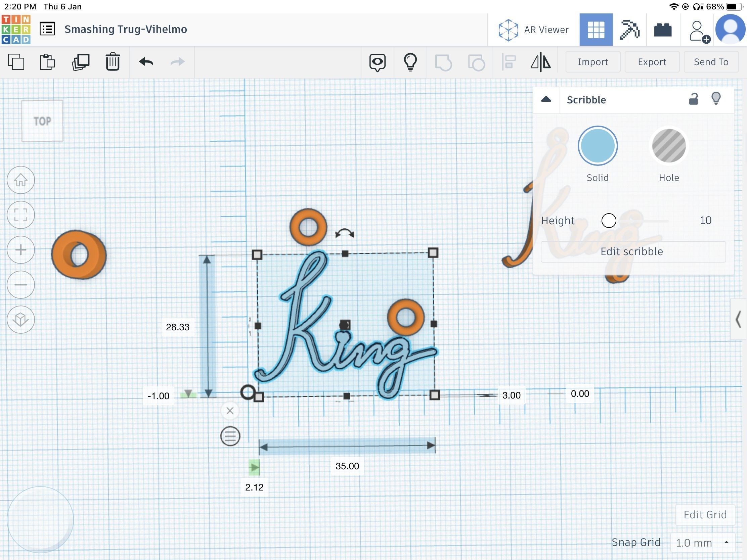
Task: Switch to Blocks mode (pickaxe icon)
Action: pos(629,30)
